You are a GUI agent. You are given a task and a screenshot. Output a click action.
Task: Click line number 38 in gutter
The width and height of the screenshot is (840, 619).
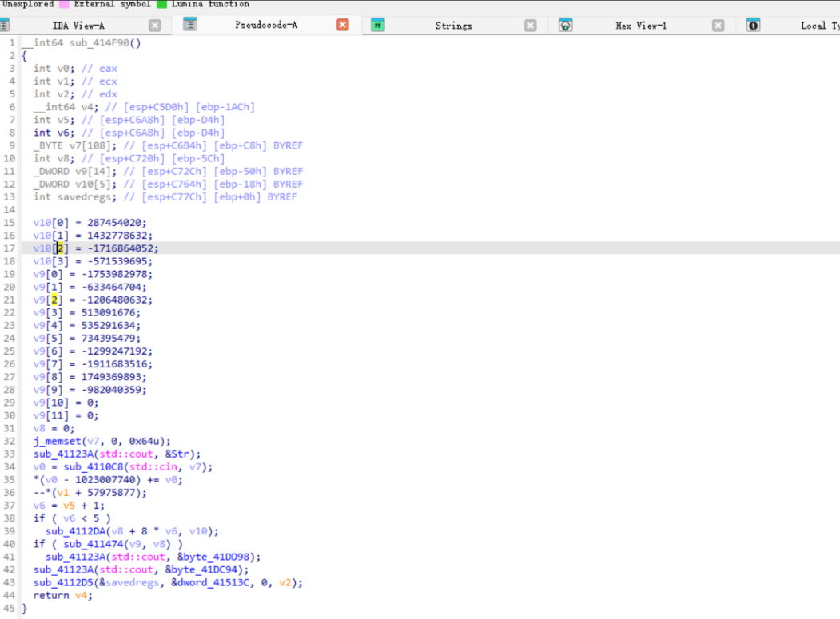(9, 518)
